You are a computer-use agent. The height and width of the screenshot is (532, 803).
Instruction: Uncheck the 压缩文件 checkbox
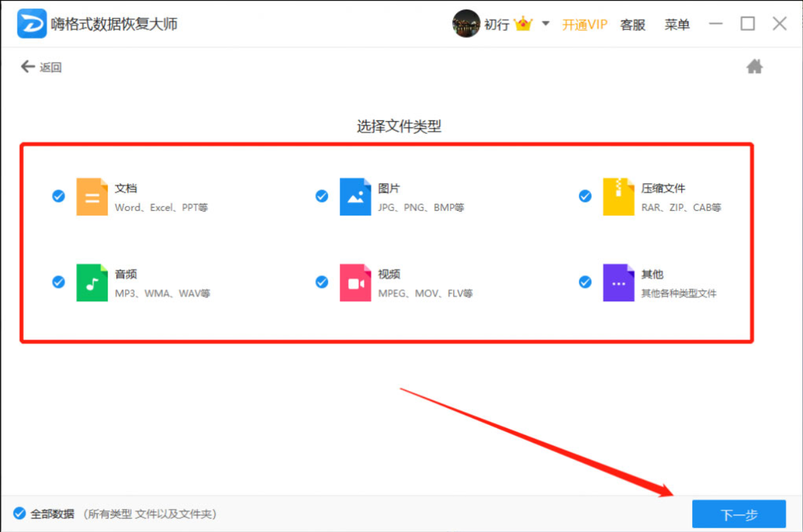[x=585, y=196]
